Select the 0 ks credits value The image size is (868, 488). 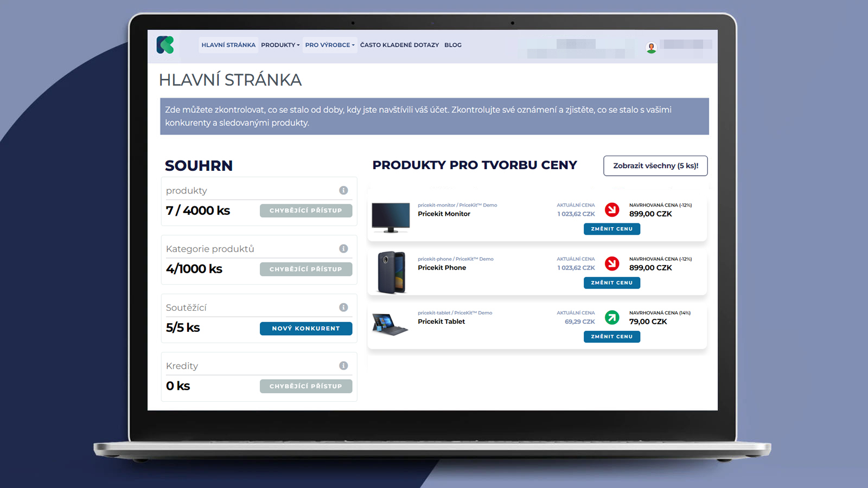tap(178, 386)
